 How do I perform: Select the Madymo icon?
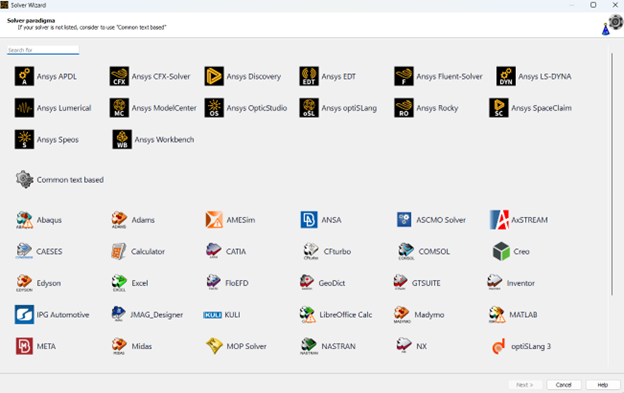402,315
